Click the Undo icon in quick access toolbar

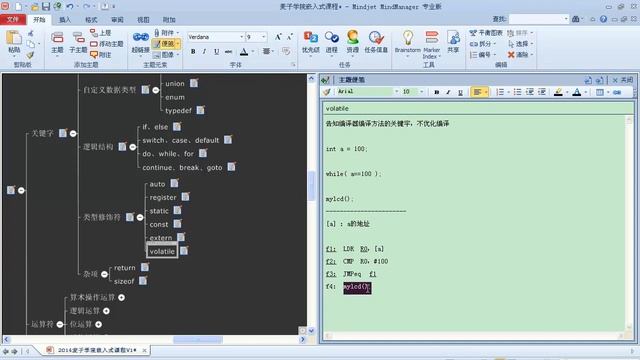pos(70,7)
